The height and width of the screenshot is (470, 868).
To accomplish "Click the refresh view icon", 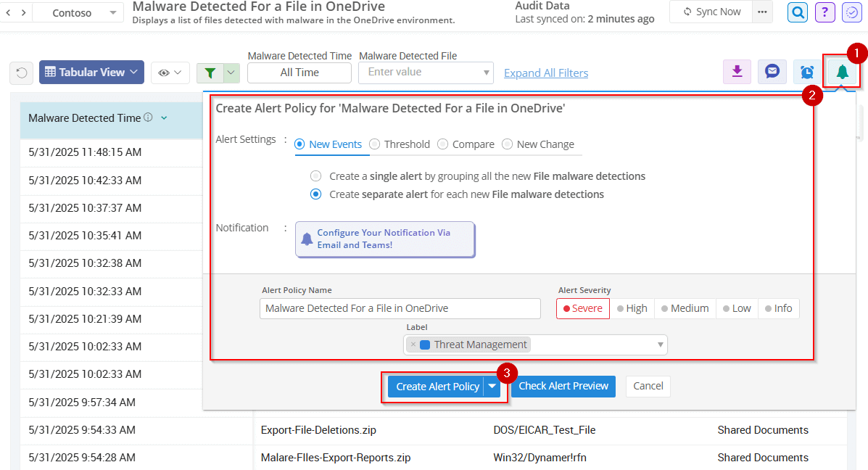I will click(22, 72).
